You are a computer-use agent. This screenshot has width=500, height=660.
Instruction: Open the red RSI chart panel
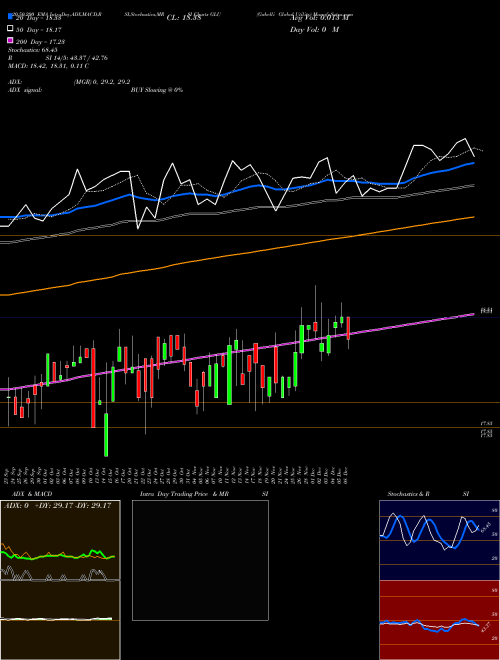tap(439, 620)
